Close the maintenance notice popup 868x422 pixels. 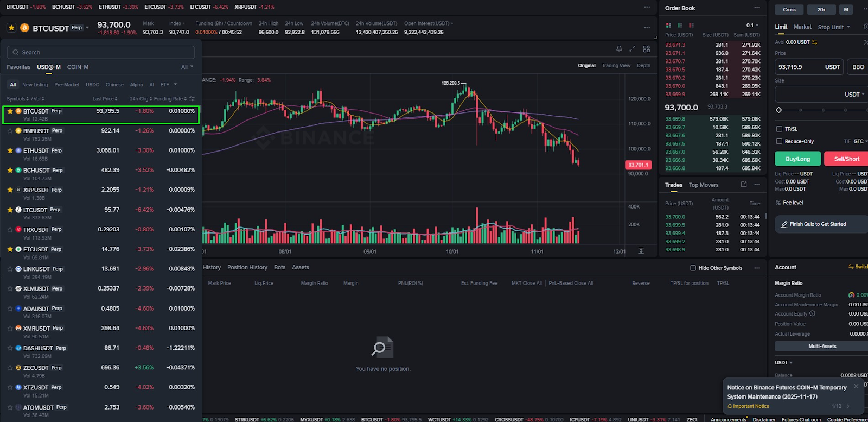click(856, 386)
